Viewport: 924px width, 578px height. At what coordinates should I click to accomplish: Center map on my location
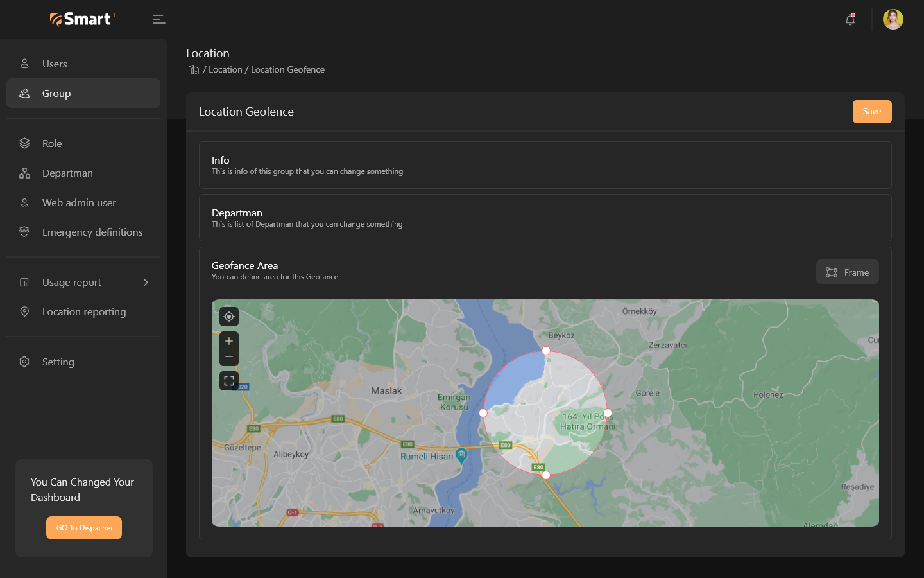click(x=229, y=317)
